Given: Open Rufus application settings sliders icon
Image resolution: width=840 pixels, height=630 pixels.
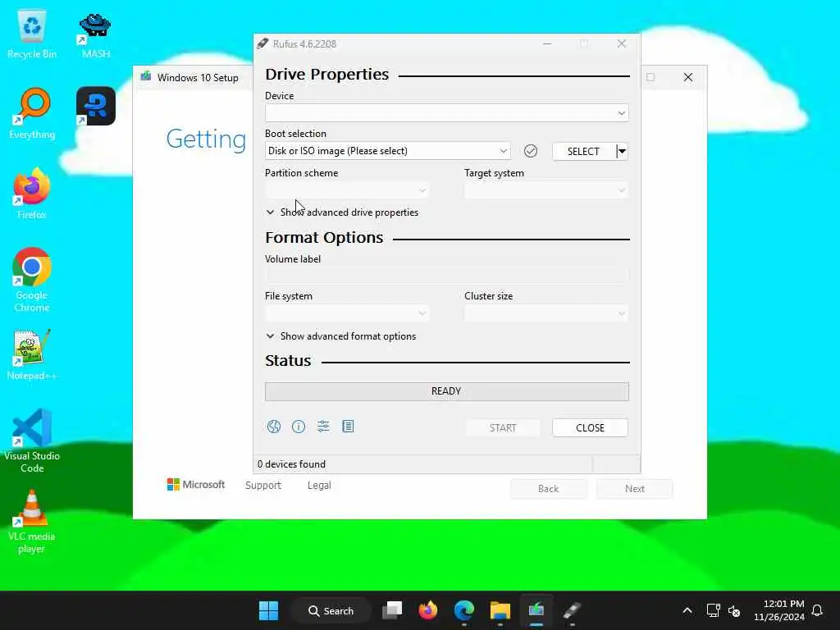Looking at the screenshot, I should click(323, 427).
